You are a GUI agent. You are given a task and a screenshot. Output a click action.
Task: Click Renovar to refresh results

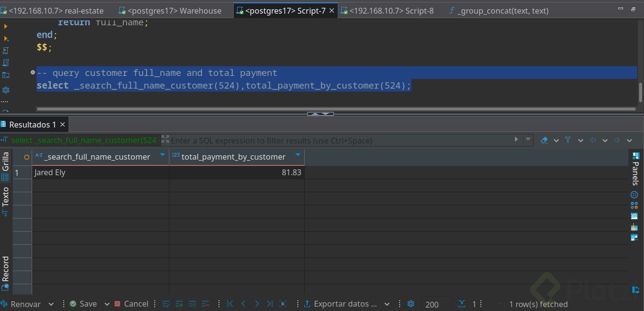coord(22,304)
